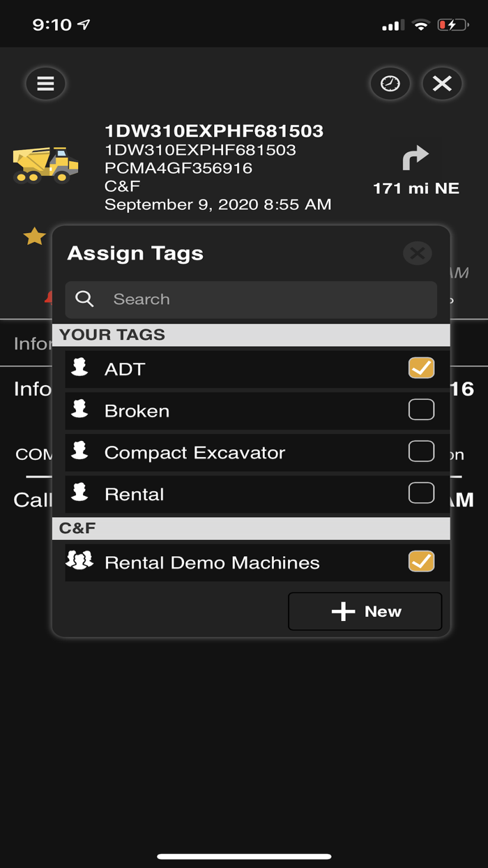Viewport: 488px width, 868px height.
Task: Tap the directions arrow icon
Action: tap(415, 159)
